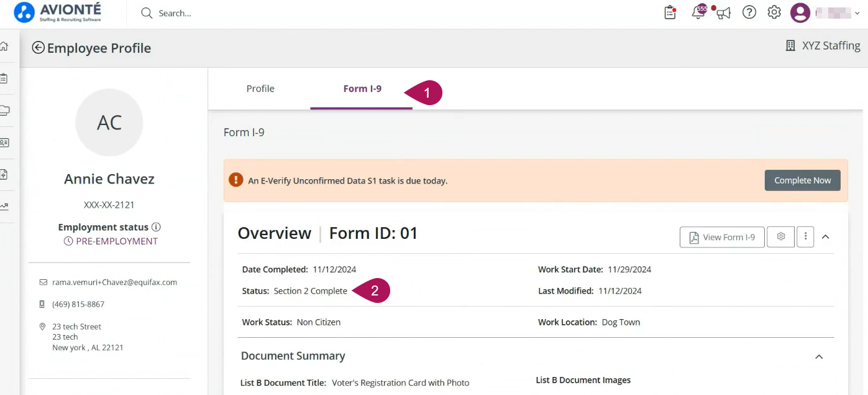Open the clipboard icon in the left sidebar
The width and height of the screenshot is (868, 395).
[x=4, y=78]
